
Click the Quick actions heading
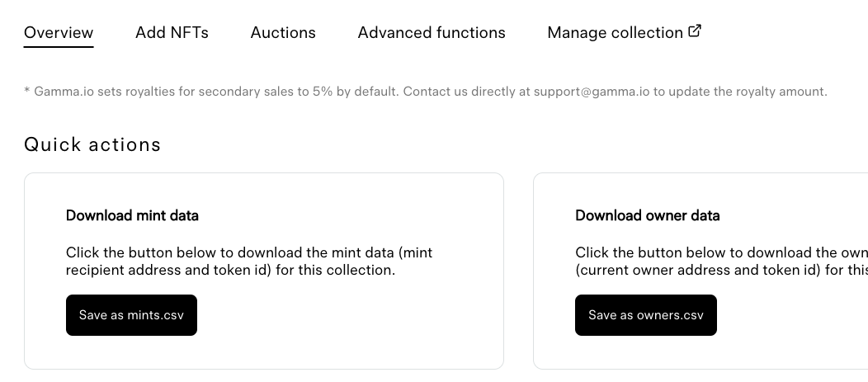[x=92, y=144]
